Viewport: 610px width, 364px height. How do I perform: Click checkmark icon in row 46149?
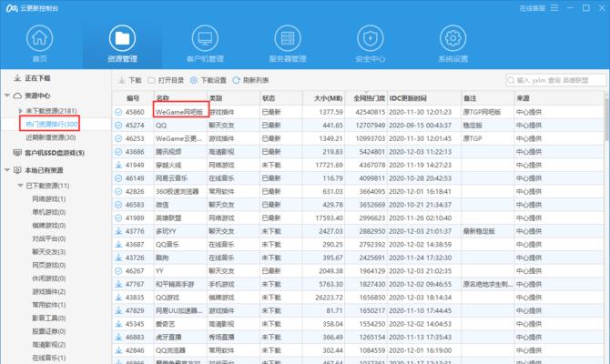coord(118,178)
